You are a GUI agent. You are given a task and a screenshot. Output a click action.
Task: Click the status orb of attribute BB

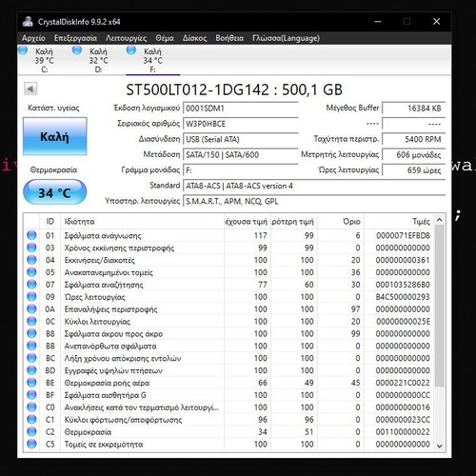tap(31, 346)
